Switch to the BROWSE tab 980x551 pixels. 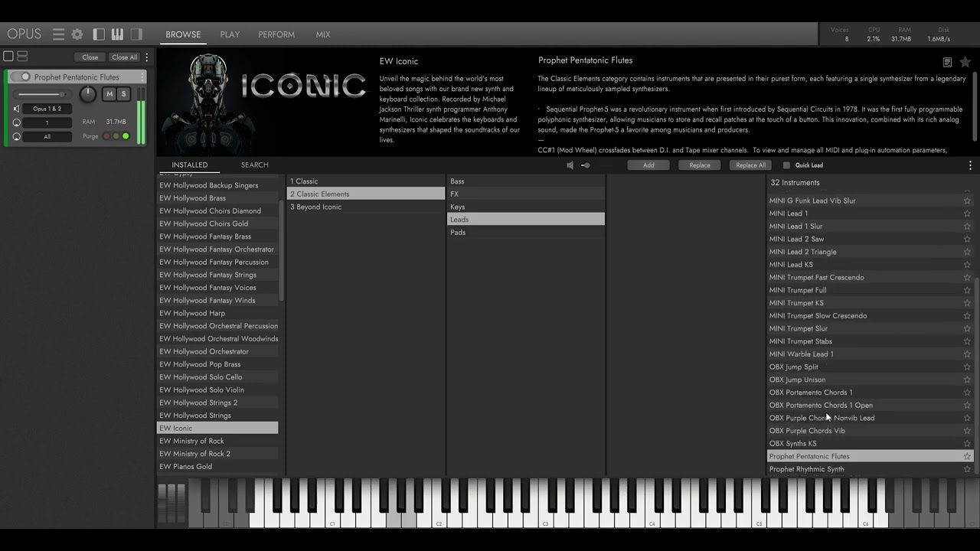pyautogui.click(x=183, y=34)
